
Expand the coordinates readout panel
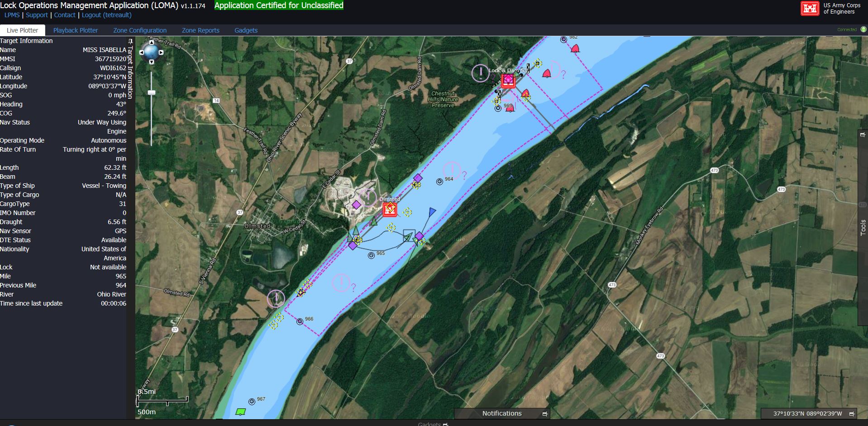pyautogui.click(x=852, y=414)
